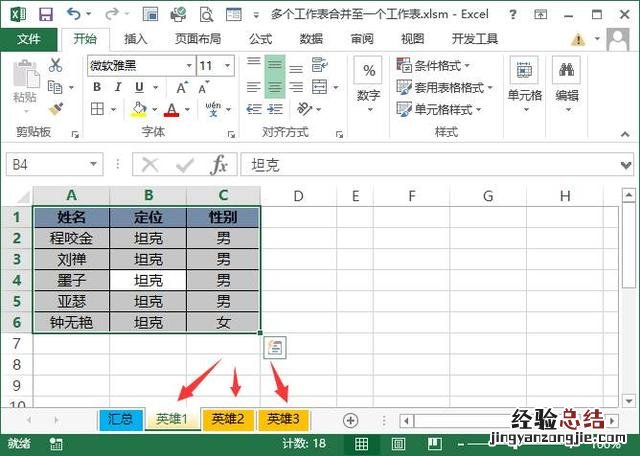Toggle Italic formatting
This screenshot has width=640, height=456.
[120, 87]
